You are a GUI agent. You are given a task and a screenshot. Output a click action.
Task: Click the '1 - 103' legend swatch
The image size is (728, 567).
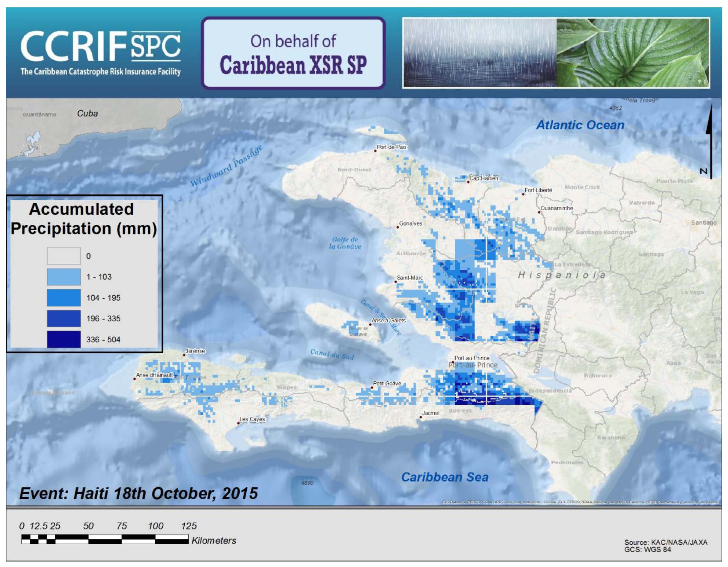64,277
